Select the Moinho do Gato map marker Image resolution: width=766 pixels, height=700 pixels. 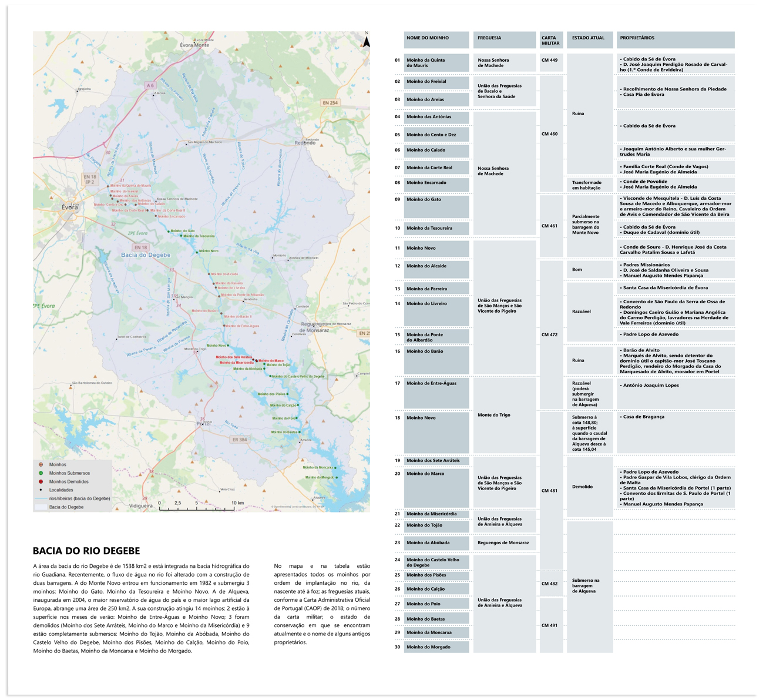coord(169,231)
